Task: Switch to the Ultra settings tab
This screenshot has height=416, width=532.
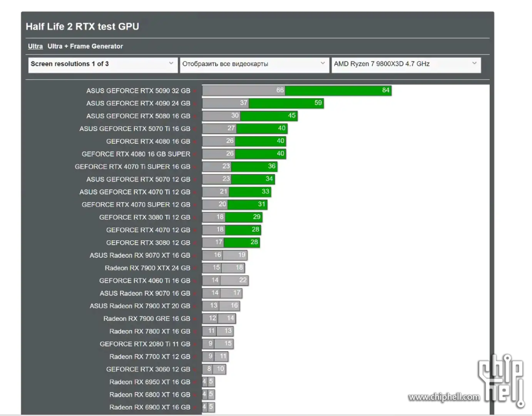Action: coord(35,46)
